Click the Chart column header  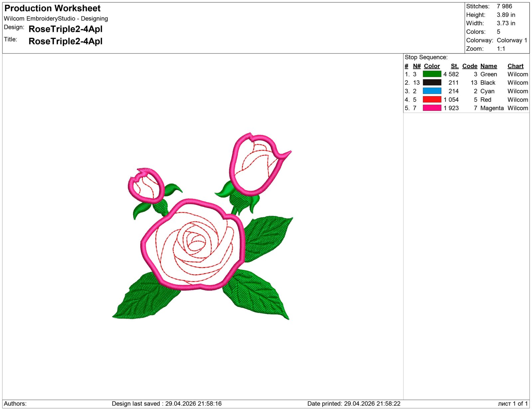tap(515, 66)
